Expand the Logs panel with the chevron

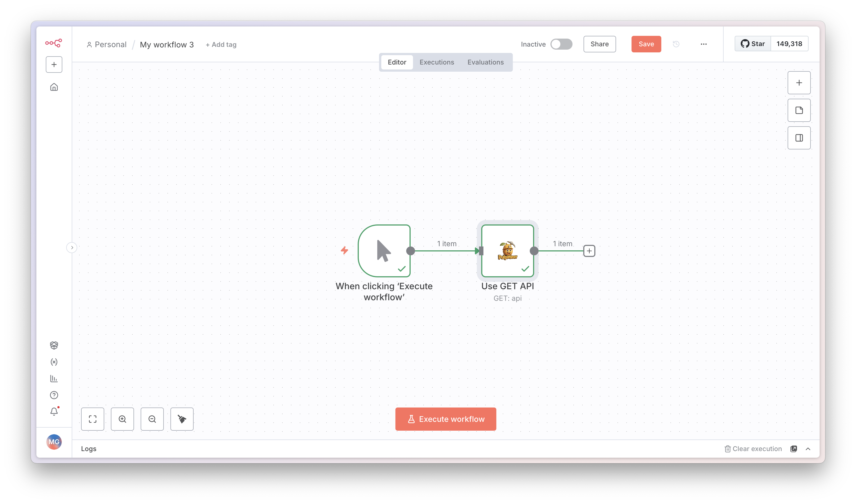[x=807, y=449]
